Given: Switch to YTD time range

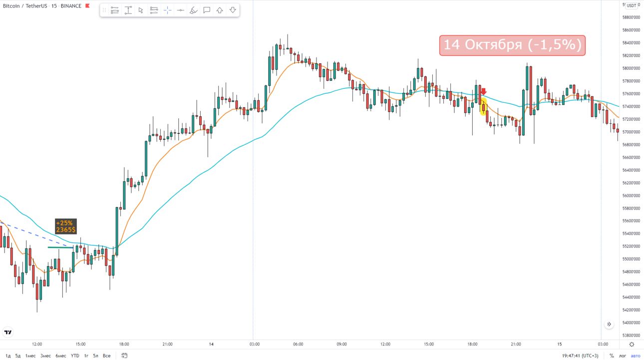Looking at the screenshot, I should pos(75,356).
